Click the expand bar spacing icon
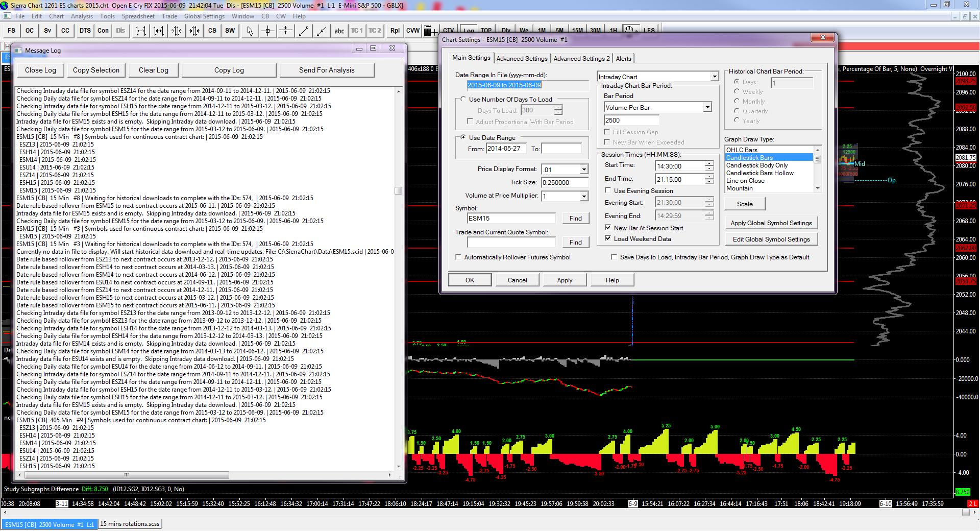Screen dimensions: 980x531 [x=140, y=31]
